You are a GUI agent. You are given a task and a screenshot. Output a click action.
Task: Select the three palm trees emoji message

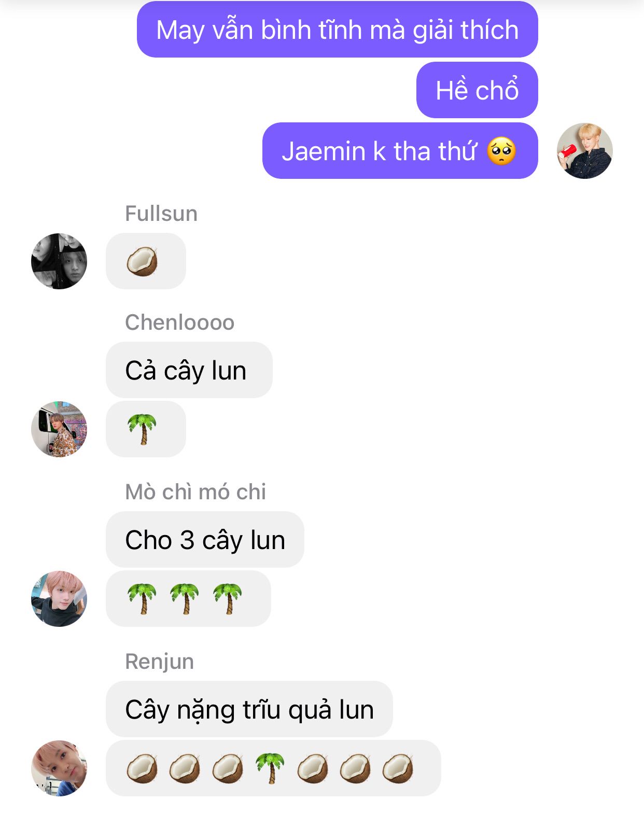[x=188, y=598]
